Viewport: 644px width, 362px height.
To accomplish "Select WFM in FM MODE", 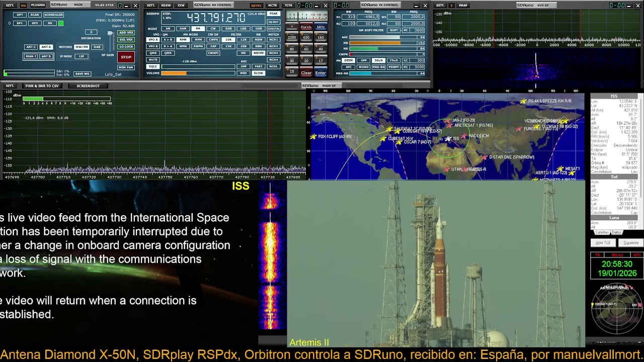I will 183,46.
